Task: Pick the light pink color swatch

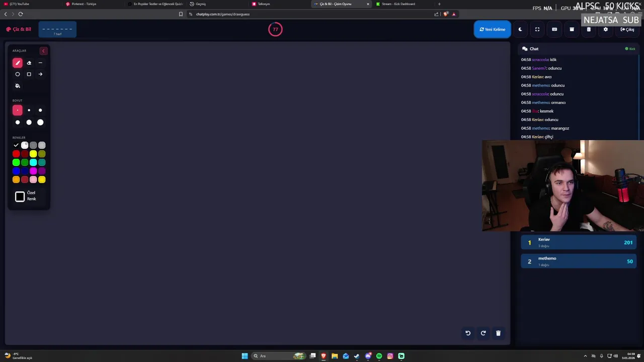Action: 33,179
